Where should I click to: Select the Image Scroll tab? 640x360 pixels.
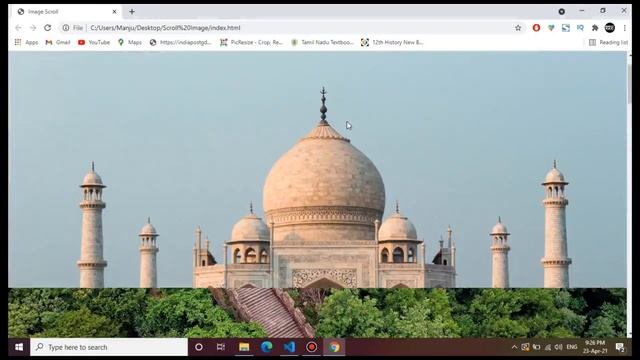pos(66,12)
